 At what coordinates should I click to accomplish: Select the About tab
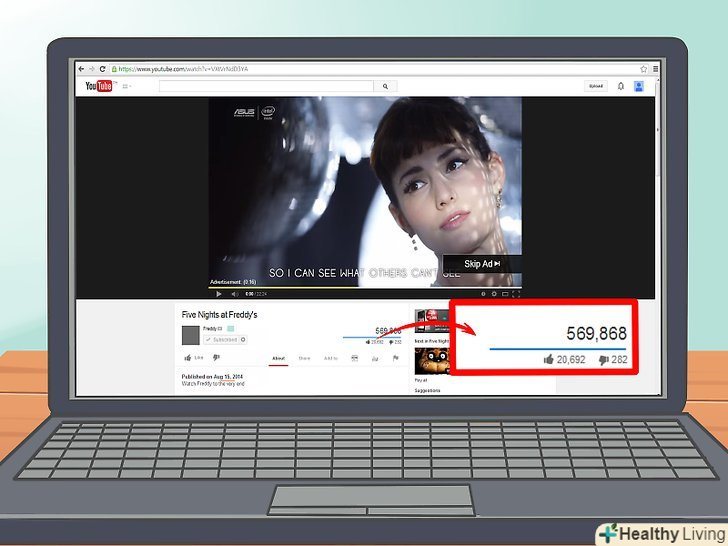278,358
